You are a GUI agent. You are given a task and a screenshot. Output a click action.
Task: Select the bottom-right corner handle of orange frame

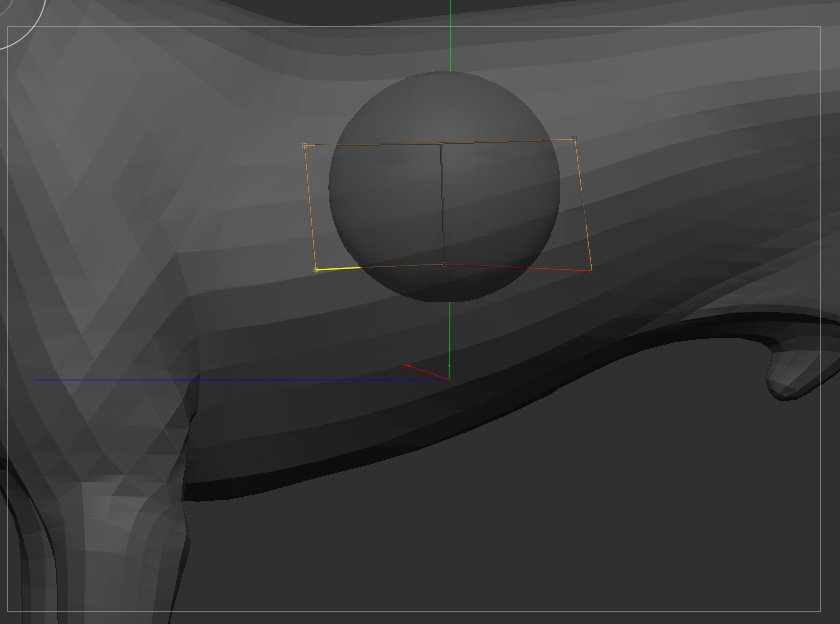coord(591,270)
